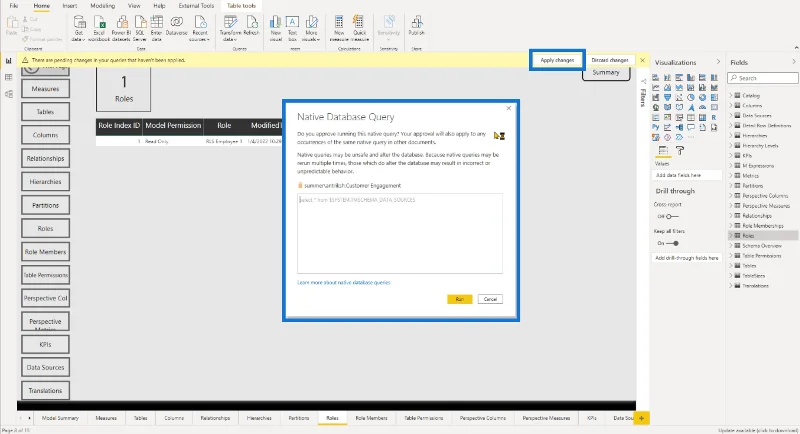
Task: Create a Quick measure
Action: (x=359, y=28)
